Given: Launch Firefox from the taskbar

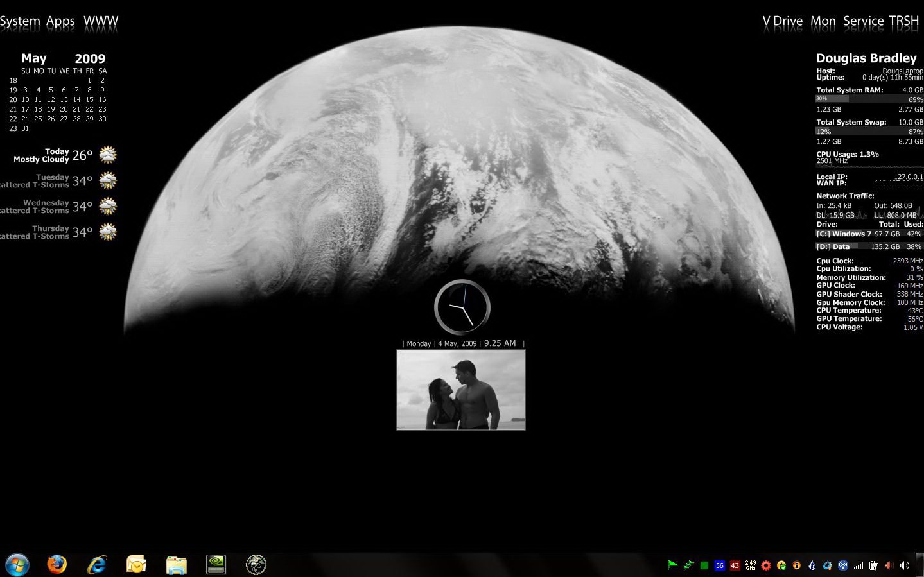Looking at the screenshot, I should pyautogui.click(x=57, y=565).
